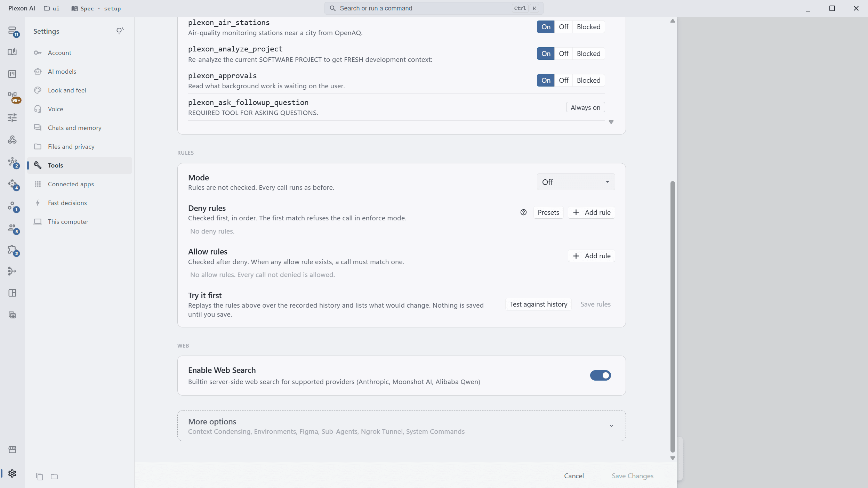Viewport: 868px width, 488px height.
Task: Open the Connected apps settings
Action: coord(80,184)
